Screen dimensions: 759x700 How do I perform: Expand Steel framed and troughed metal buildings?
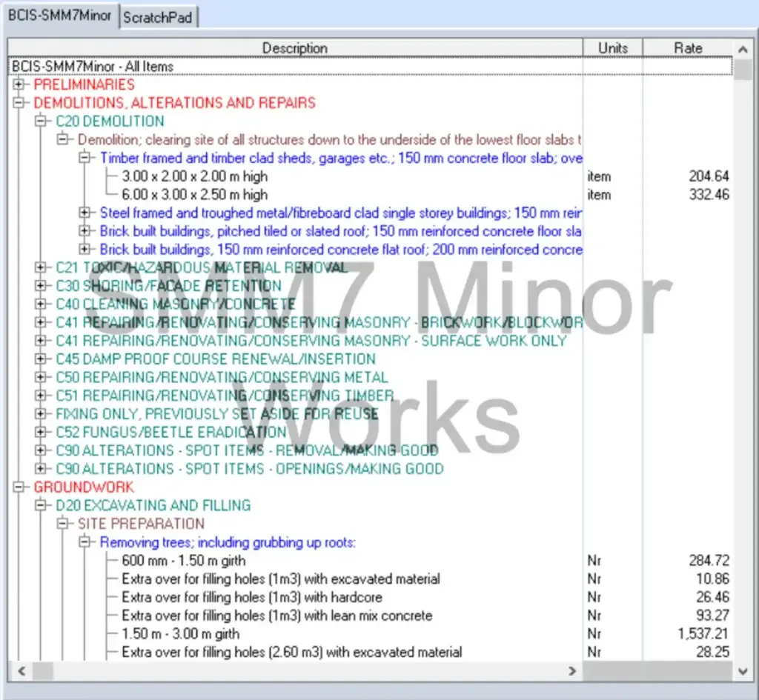[x=84, y=213]
